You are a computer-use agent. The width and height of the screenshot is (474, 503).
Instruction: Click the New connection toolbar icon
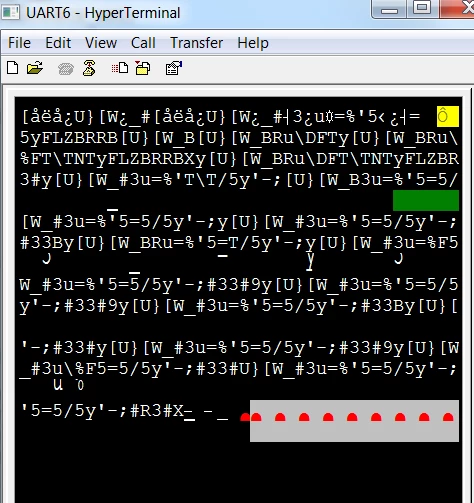pyautogui.click(x=13, y=68)
